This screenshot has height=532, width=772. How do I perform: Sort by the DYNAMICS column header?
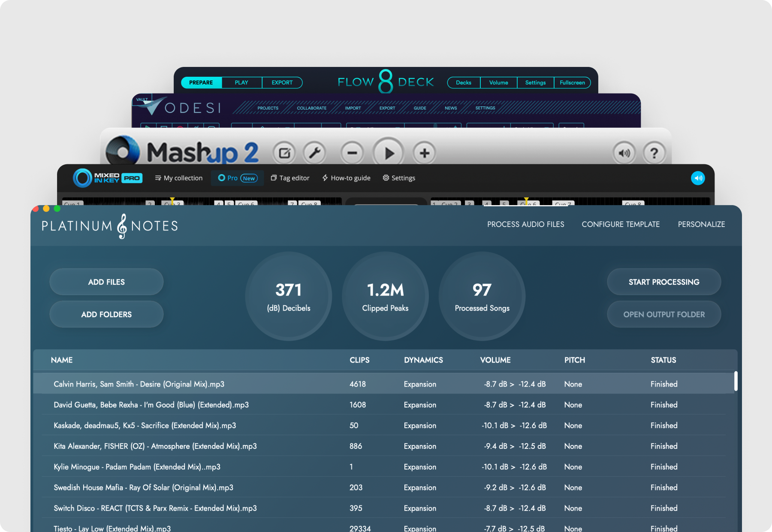pyautogui.click(x=423, y=360)
